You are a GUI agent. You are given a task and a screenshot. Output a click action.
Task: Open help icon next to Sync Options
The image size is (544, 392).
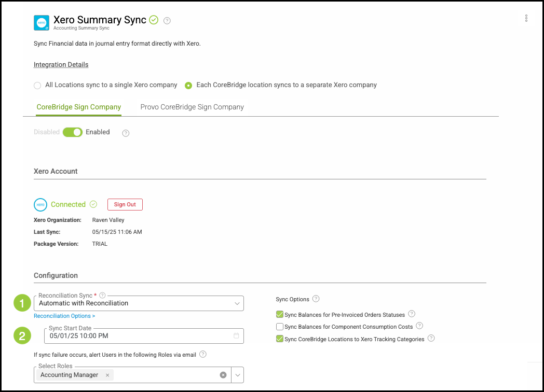point(316,299)
